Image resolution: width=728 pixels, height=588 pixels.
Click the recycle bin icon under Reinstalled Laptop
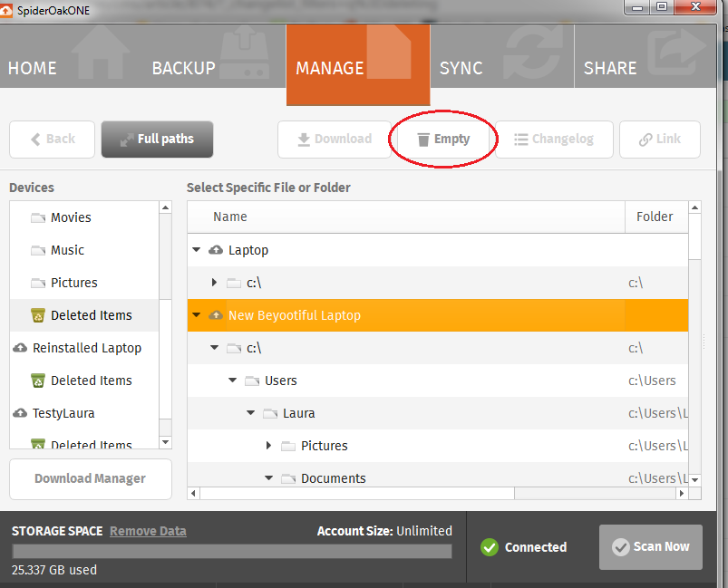38,381
